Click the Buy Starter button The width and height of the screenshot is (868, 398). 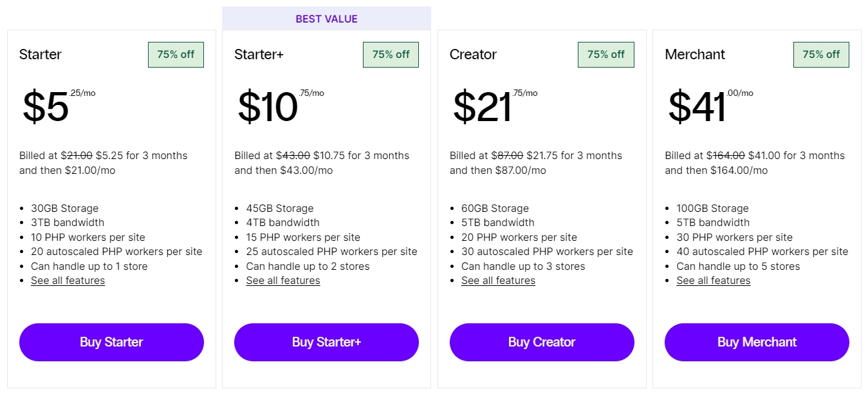coord(111,342)
